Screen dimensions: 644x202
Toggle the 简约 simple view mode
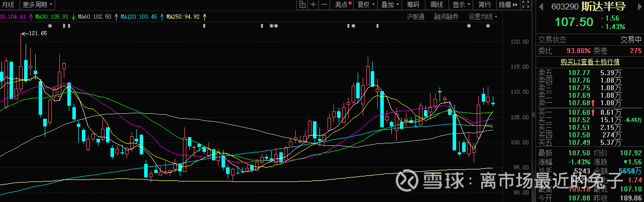(x=484, y=5)
